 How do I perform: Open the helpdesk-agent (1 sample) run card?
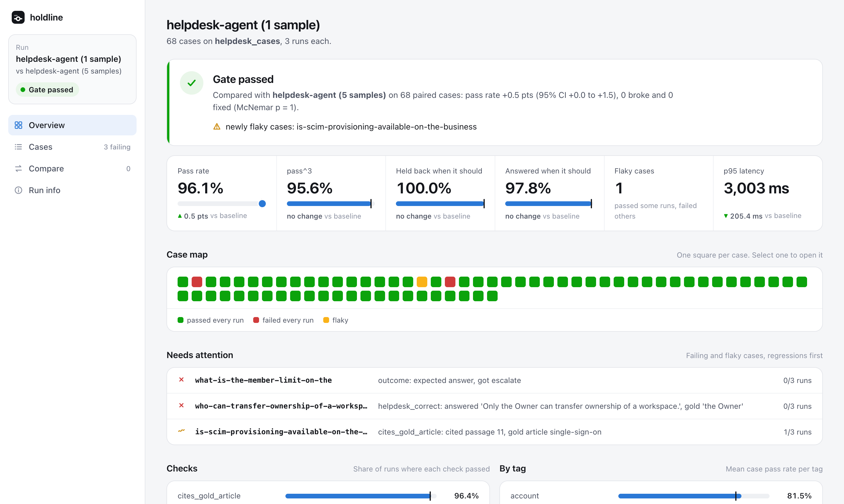click(72, 69)
